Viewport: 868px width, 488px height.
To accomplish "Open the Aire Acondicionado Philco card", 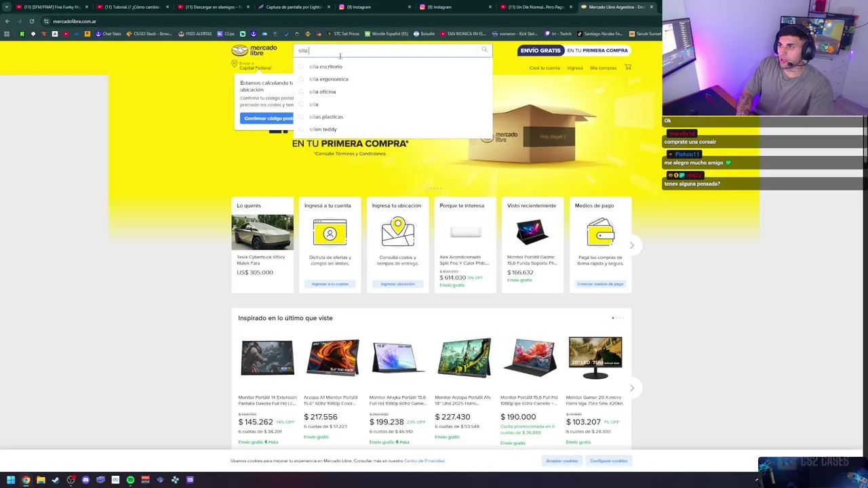I will (465, 245).
